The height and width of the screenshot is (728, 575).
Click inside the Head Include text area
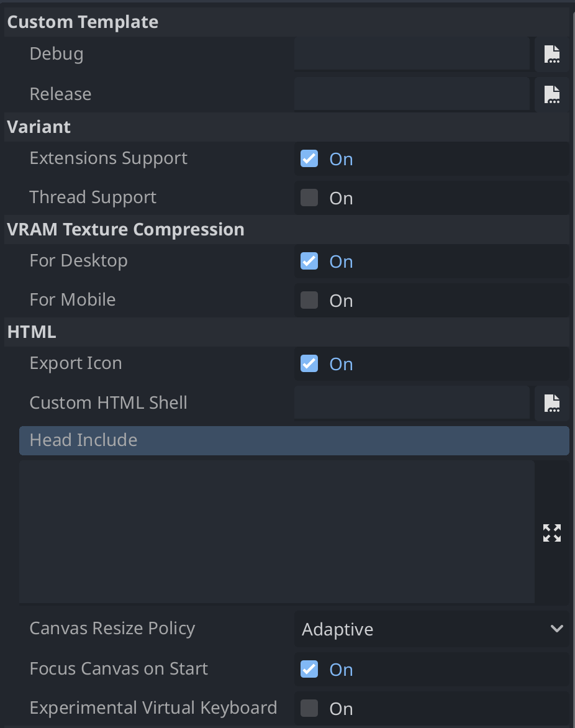[277, 532]
